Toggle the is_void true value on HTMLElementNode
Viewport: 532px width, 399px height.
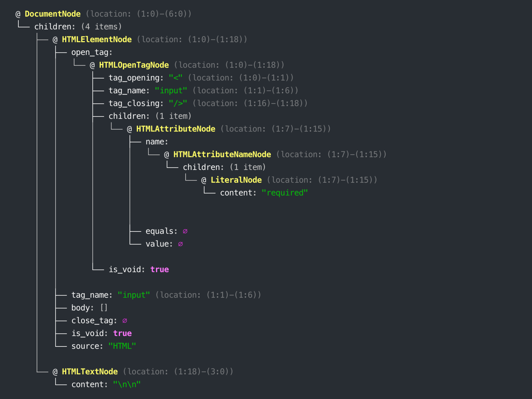[122, 333]
